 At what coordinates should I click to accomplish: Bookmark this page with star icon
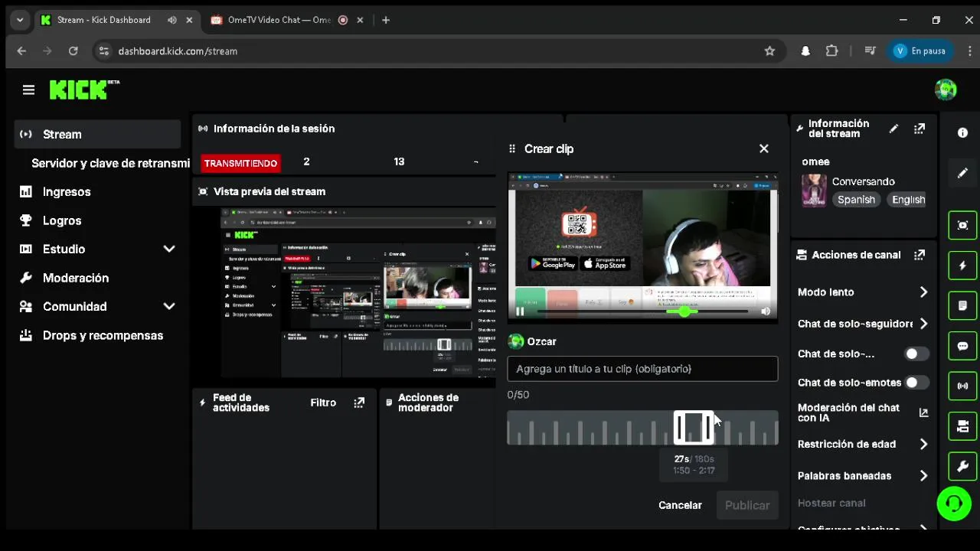click(x=769, y=51)
